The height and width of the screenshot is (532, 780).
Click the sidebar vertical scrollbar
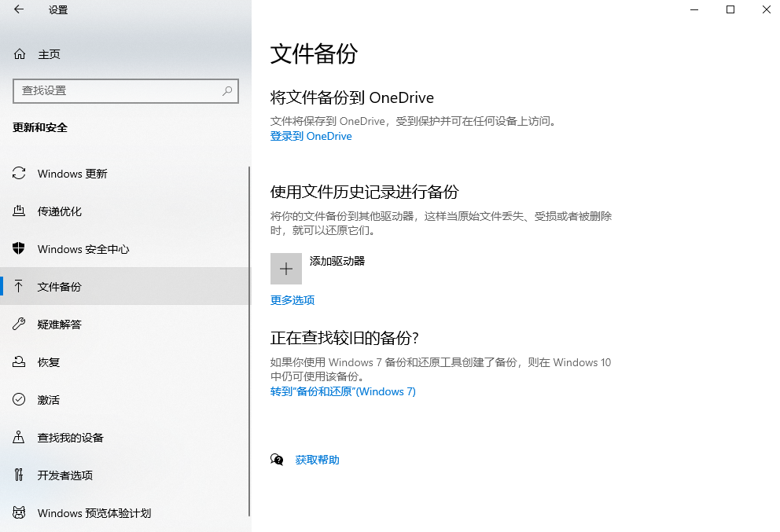[248, 342]
